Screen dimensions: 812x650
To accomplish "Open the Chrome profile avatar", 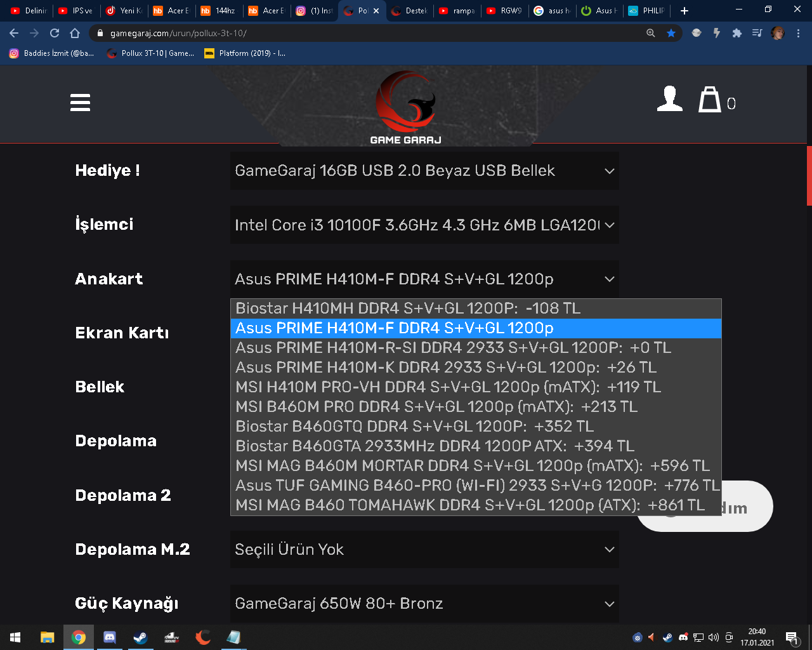I will [x=778, y=33].
